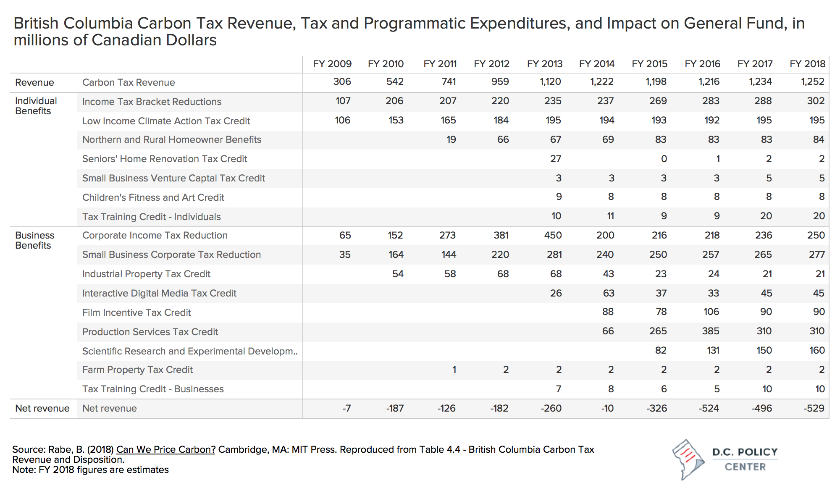Select the FY 2011 column header
This screenshot has width=840, height=504.
click(440, 64)
